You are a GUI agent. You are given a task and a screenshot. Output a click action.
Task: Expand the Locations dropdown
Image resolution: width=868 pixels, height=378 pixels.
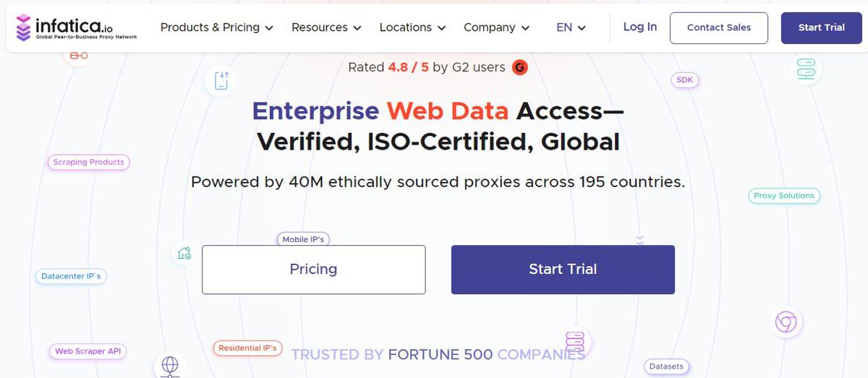(x=412, y=27)
